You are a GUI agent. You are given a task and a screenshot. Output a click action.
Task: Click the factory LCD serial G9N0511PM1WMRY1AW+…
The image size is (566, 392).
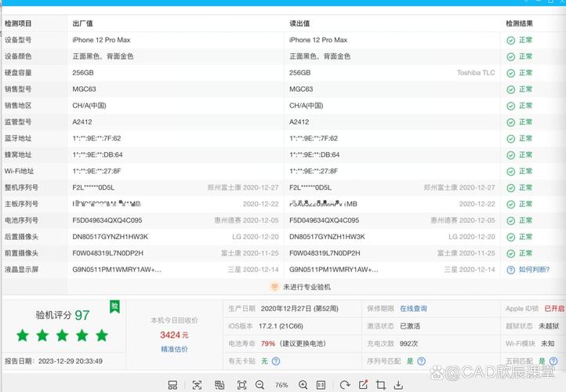coord(117,270)
